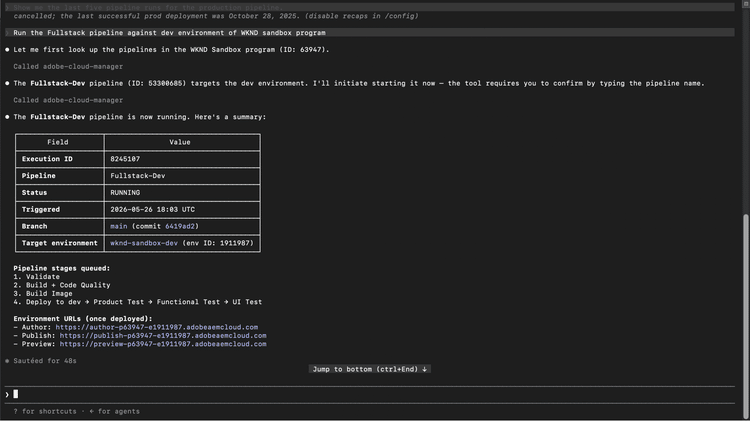Open commit 6419ad2 link
The width and height of the screenshot is (750, 421).
pos(180,226)
